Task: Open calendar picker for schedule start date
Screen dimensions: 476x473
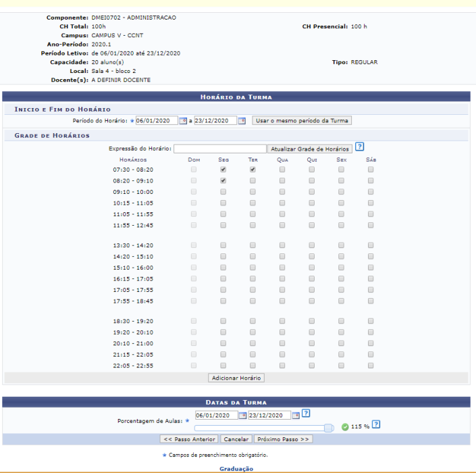Action: 182,121
